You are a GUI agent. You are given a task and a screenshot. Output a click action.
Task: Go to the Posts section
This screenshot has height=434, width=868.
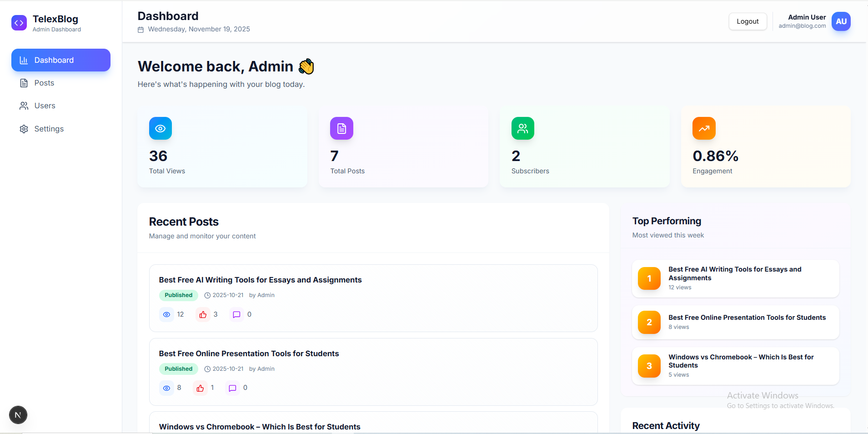click(x=61, y=83)
